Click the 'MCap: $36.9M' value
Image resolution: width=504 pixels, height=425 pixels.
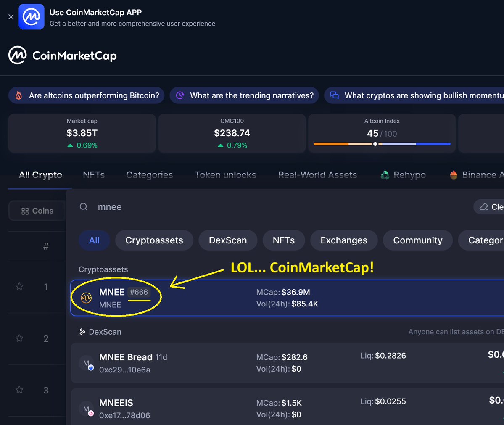(x=283, y=292)
